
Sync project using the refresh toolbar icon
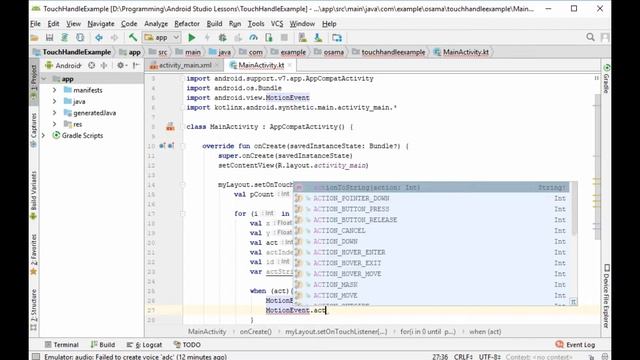click(64, 38)
